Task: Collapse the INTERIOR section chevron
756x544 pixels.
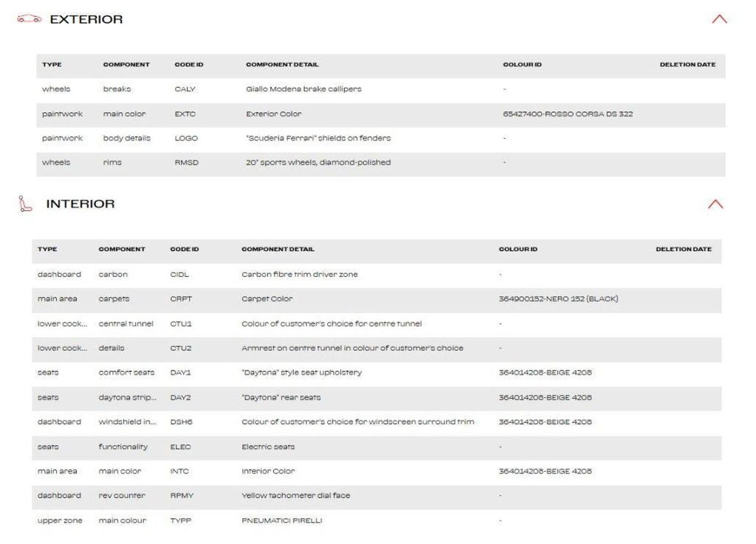Action: coord(715,204)
